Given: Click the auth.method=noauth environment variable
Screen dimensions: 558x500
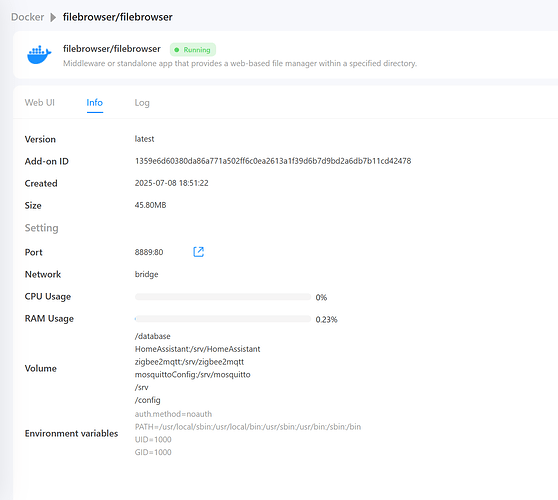Looking at the screenshot, I should pos(173,414).
